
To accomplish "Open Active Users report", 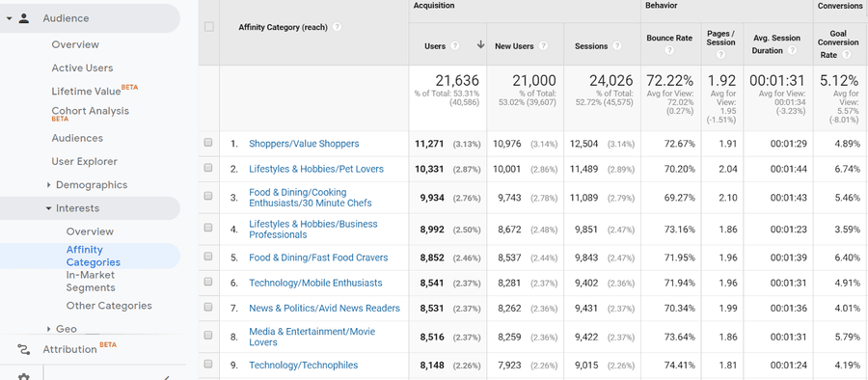I will pyautogui.click(x=82, y=68).
